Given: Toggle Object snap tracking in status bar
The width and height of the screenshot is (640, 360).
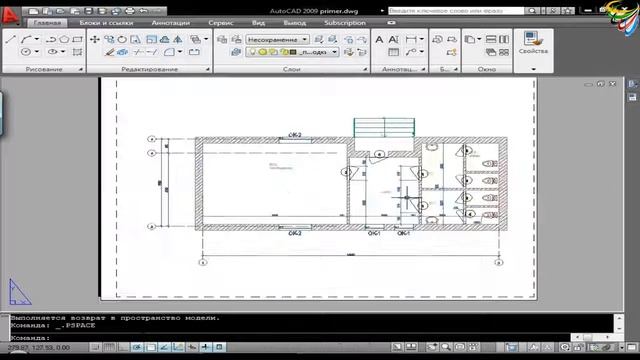Looking at the screenshot, I should 164,347.
